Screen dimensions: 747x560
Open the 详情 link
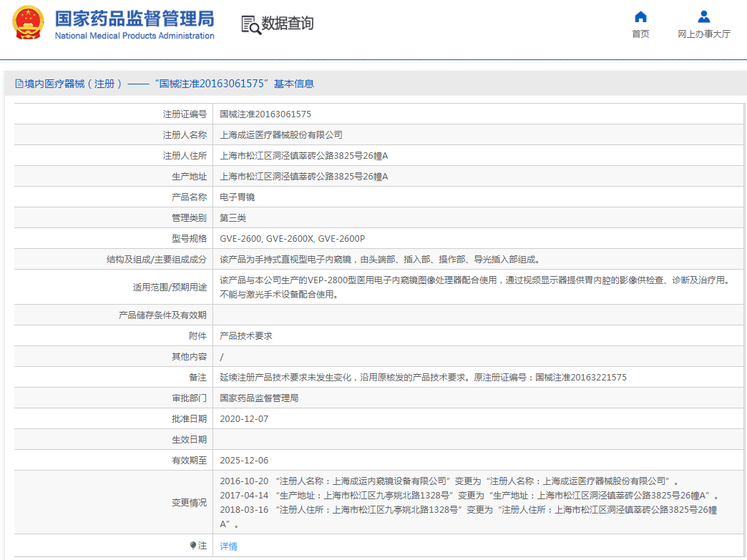pyautogui.click(x=228, y=546)
